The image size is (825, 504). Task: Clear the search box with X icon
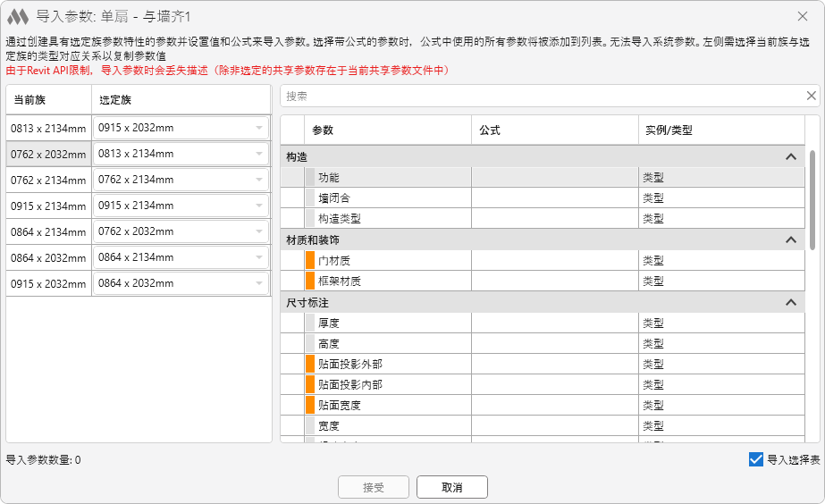click(811, 96)
